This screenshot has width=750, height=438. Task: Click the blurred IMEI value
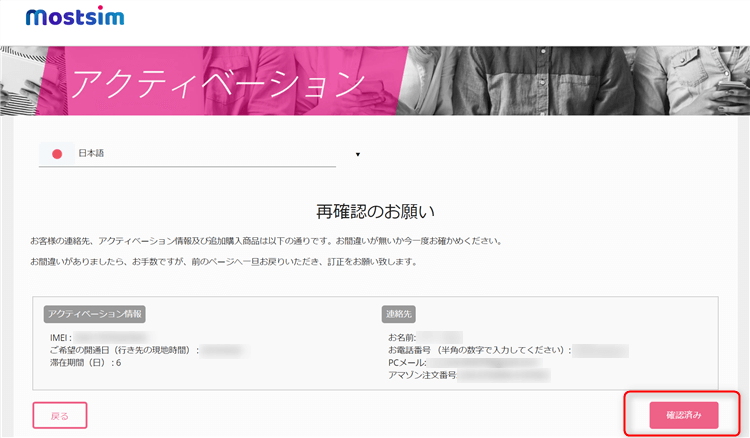pos(112,338)
